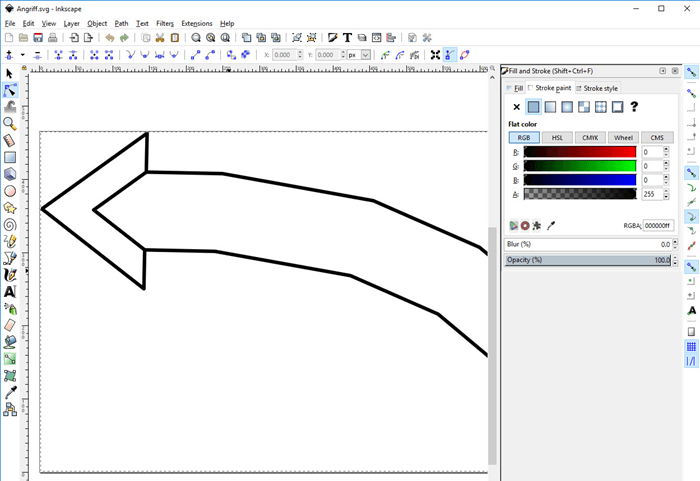Open the Filters menu
The image size is (700, 481).
[x=165, y=23]
